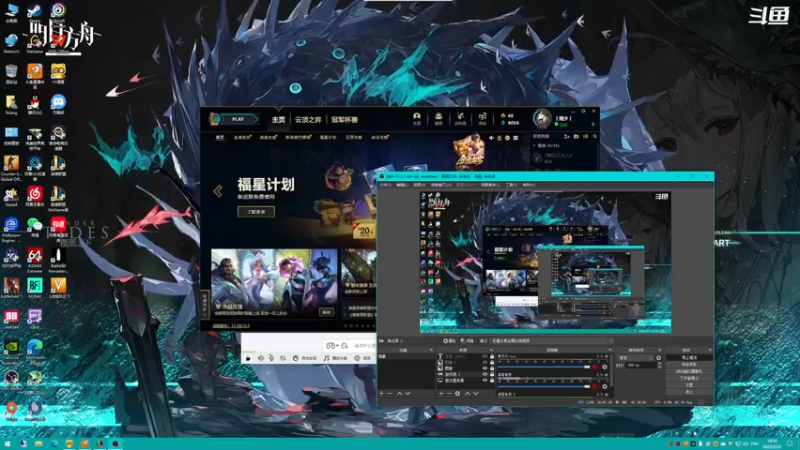Viewport: 800px width, 450px height.
Task: Toggle visibility of the second source row
Action: [485, 362]
